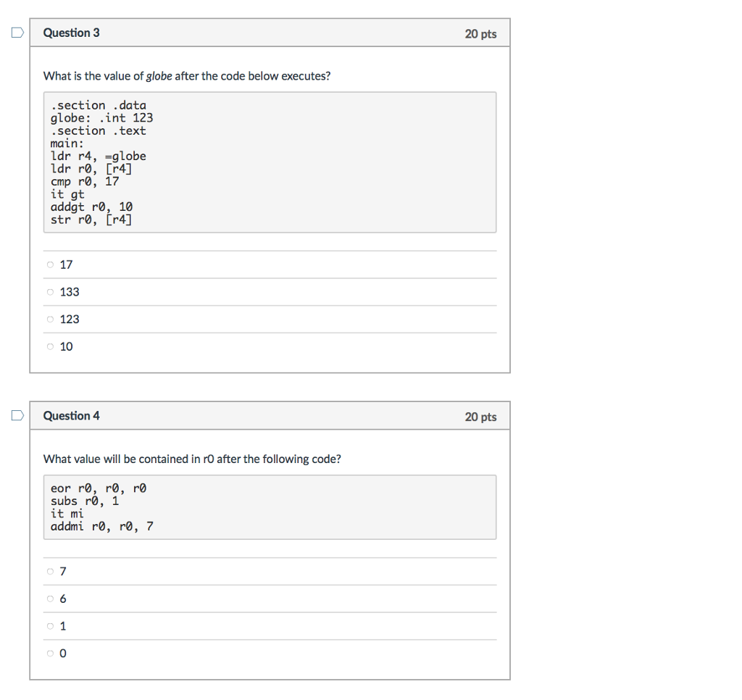Viewport: 742px width, 700px height.
Task: Pick answer 123 for globe value
Action: pos(50,320)
